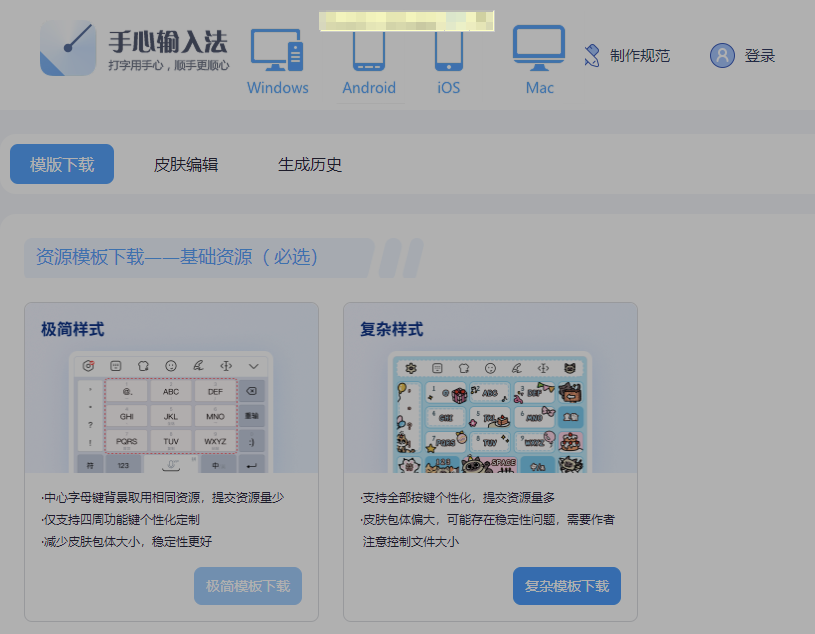Click the 复杂样式 keyboard preview image

pyautogui.click(x=490, y=413)
